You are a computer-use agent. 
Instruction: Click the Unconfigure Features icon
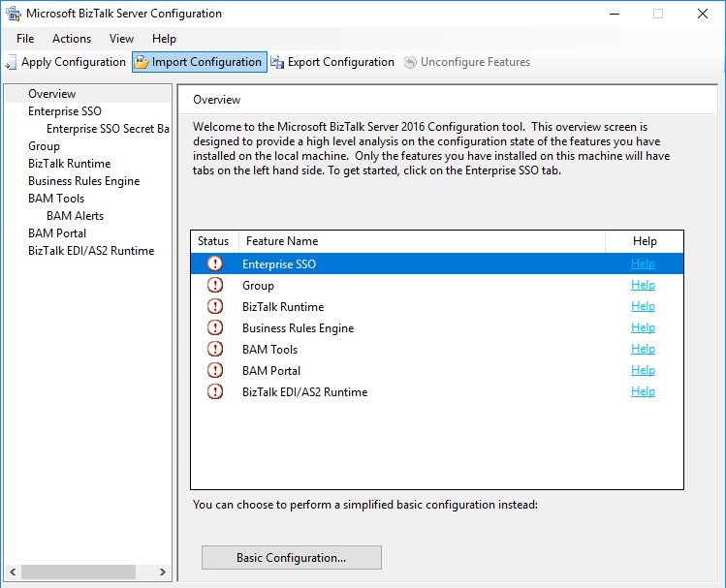pyautogui.click(x=410, y=62)
